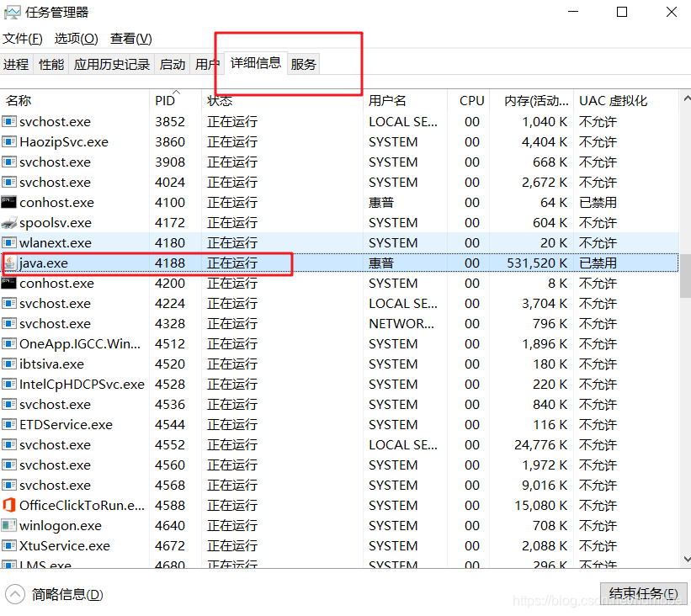Click the spoolsv.exe printer icon
The height and width of the screenshot is (616, 691).
click(9, 222)
